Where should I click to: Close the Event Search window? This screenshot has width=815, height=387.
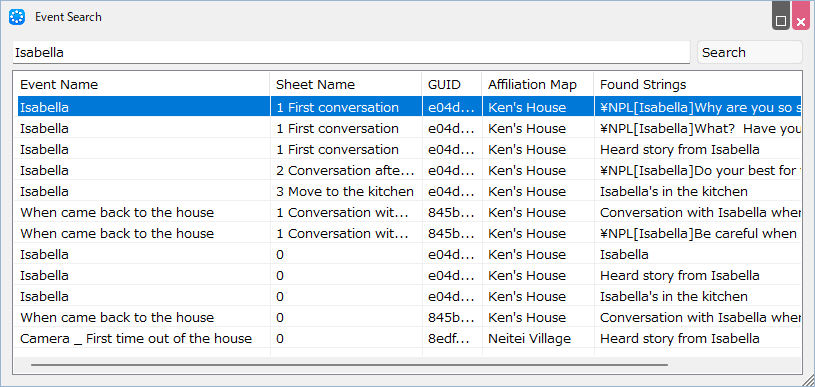(x=801, y=16)
